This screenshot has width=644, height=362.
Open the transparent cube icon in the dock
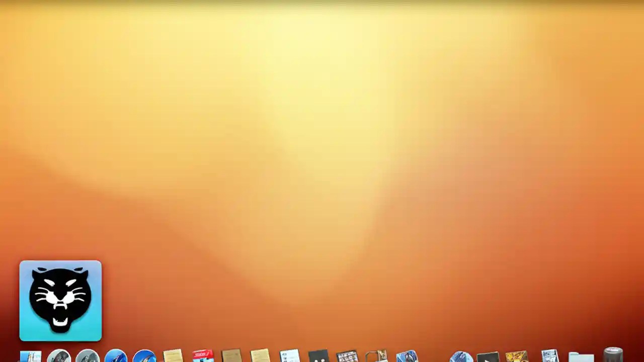point(376,357)
